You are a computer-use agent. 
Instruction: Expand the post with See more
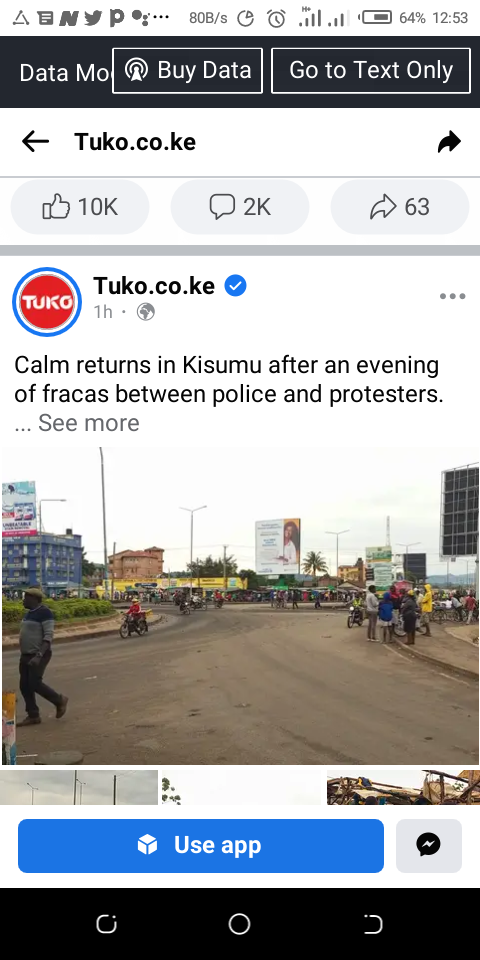[88, 423]
